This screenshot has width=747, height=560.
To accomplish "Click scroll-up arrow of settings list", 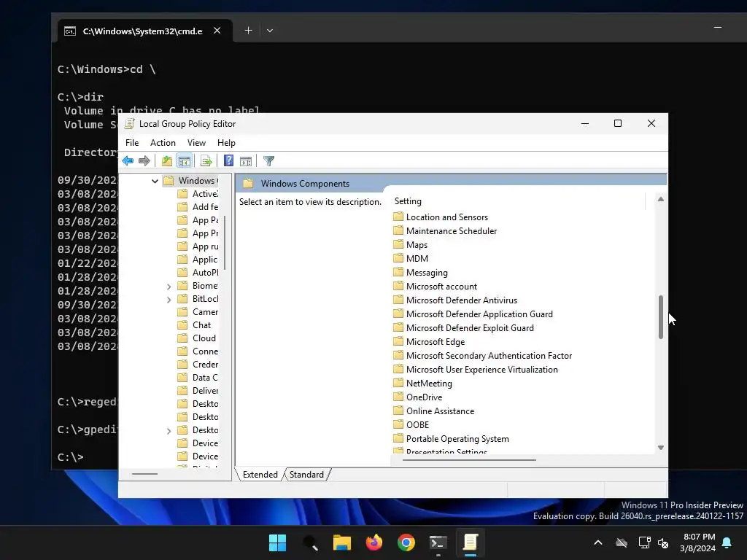I will [x=661, y=199].
